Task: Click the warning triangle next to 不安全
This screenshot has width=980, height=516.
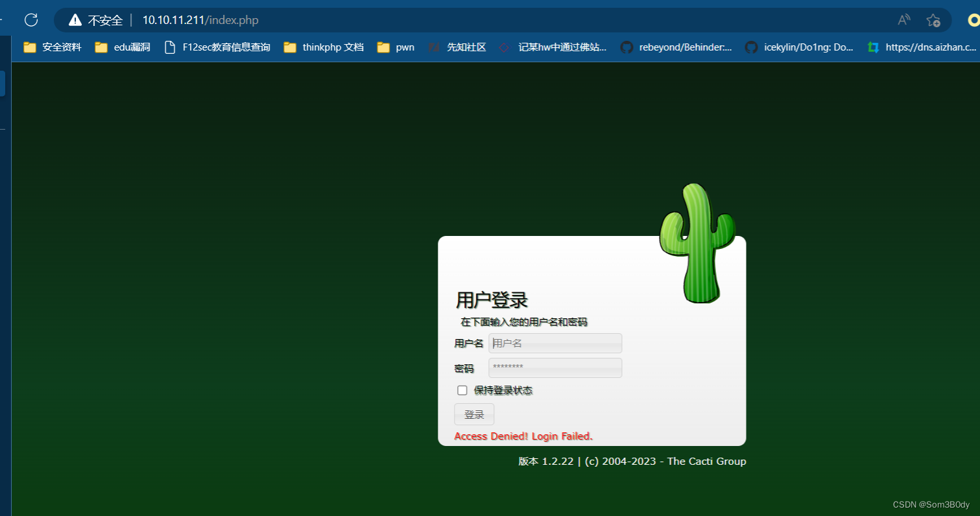Action: tap(74, 19)
